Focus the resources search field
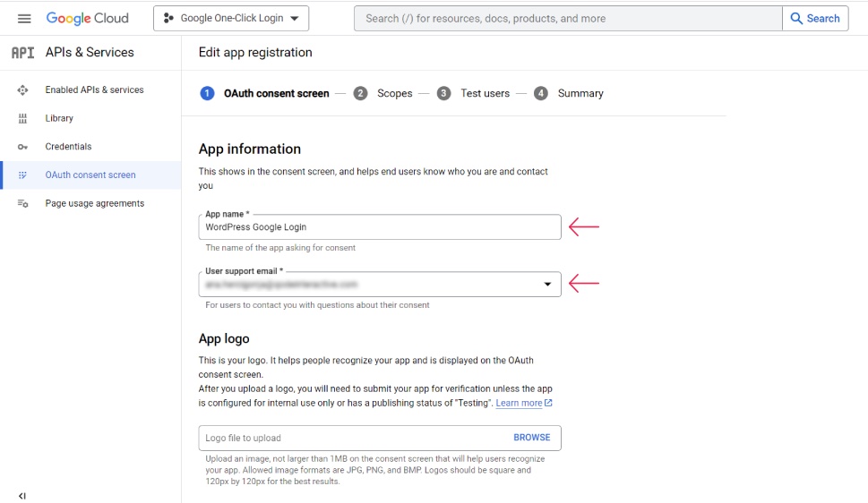Viewport: 868px width, 503px height. [568, 18]
